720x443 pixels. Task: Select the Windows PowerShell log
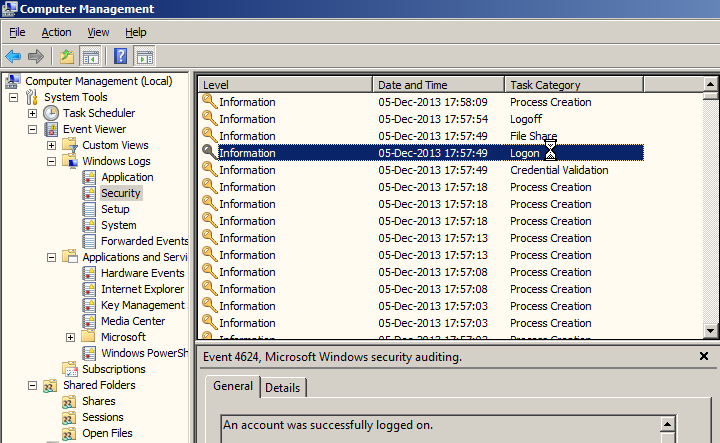click(144, 353)
